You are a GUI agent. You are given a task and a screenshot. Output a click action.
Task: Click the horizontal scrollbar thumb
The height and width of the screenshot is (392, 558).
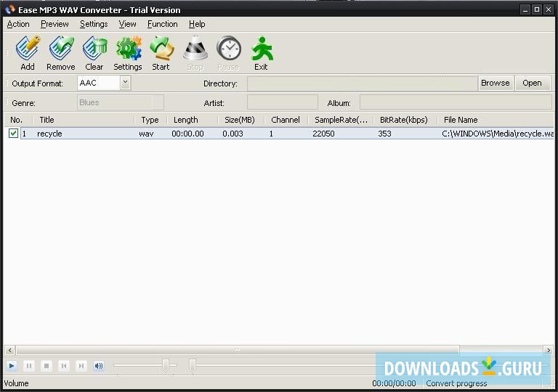pyautogui.click(x=238, y=350)
